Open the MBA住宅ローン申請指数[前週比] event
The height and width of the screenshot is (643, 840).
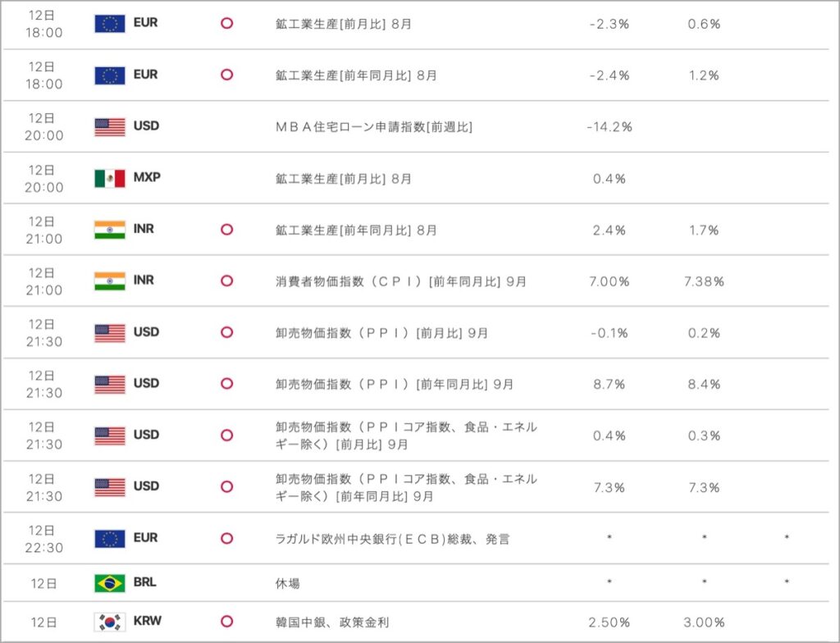374,127
